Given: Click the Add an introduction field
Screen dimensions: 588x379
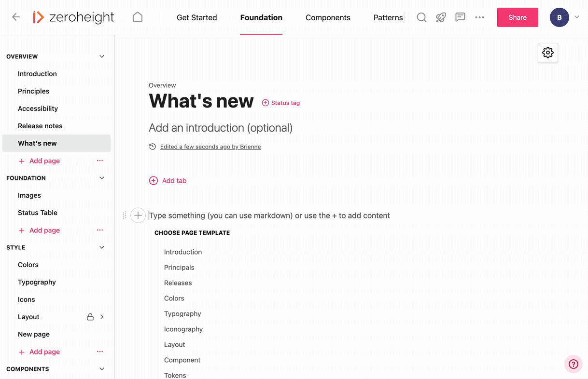Looking at the screenshot, I should pyautogui.click(x=221, y=128).
